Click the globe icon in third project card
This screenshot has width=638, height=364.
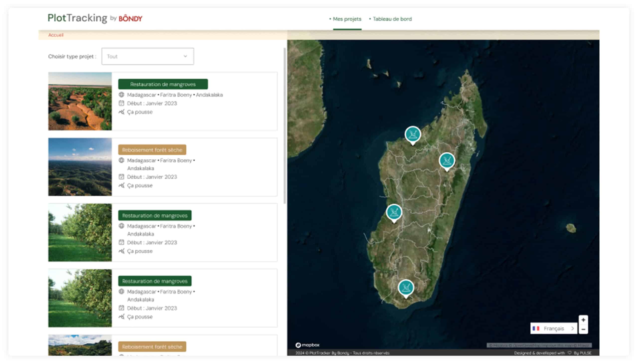tap(121, 226)
